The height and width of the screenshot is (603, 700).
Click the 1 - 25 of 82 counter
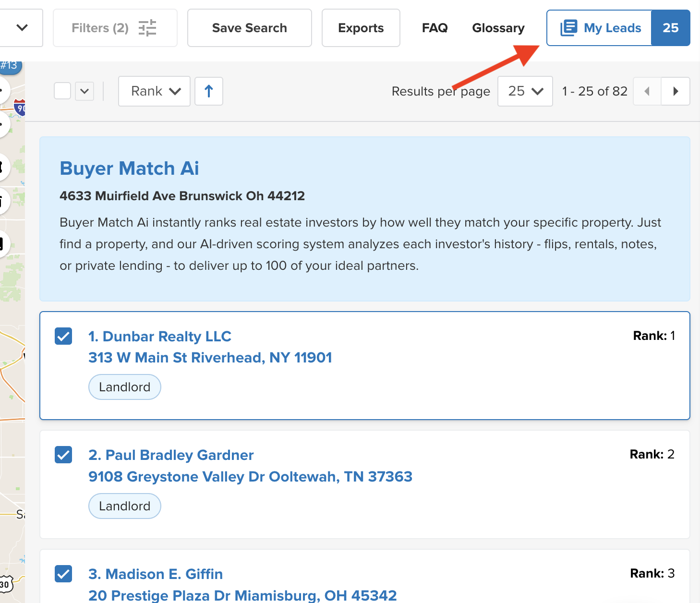(x=595, y=91)
